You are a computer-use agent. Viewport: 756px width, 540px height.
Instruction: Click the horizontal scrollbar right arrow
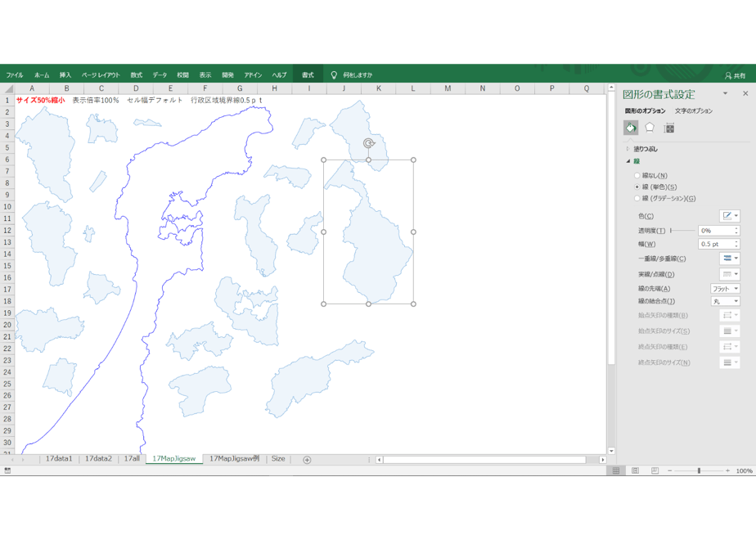pyautogui.click(x=602, y=460)
